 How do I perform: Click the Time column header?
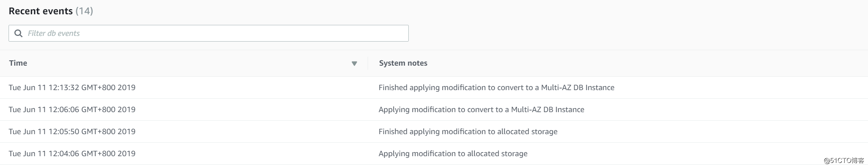pyautogui.click(x=18, y=63)
